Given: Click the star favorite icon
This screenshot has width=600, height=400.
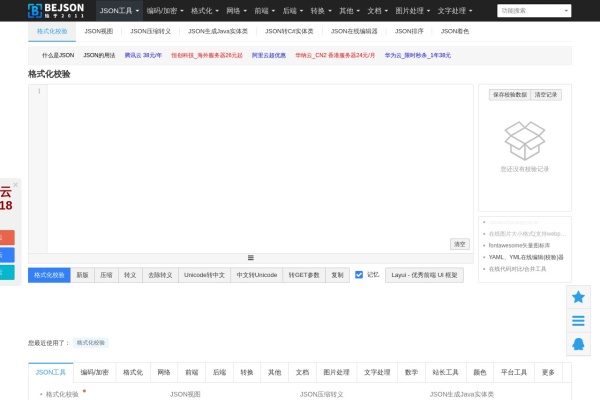Looking at the screenshot, I should [x=578, y=297].
